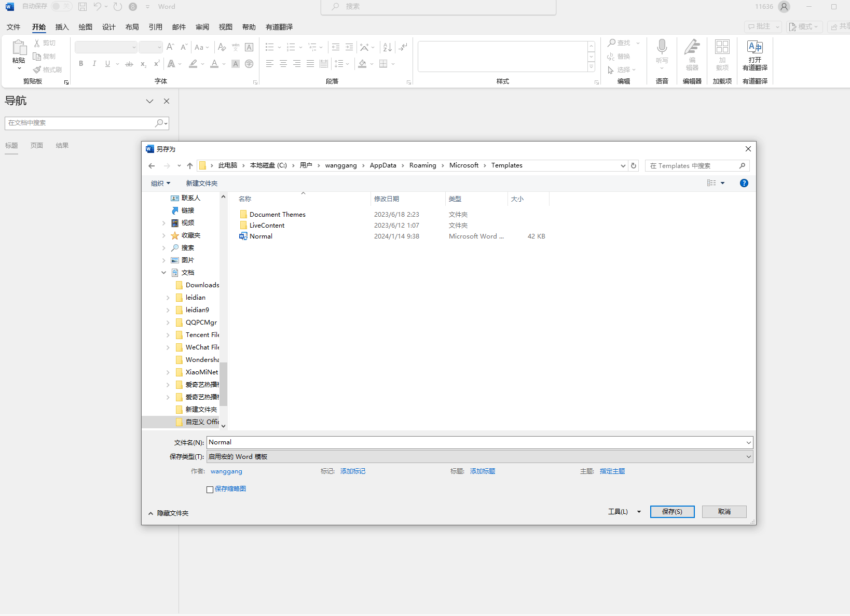850x616 pixels.
Task: Check the Save Thumbnail checkbox
Action: 210,489
